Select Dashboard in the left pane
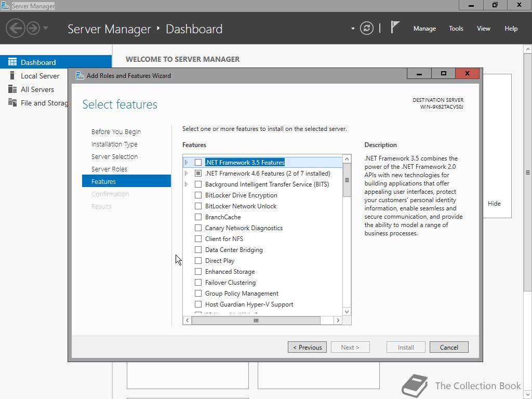This screenshot has height=399, width=532. click(x=56, y=62)
